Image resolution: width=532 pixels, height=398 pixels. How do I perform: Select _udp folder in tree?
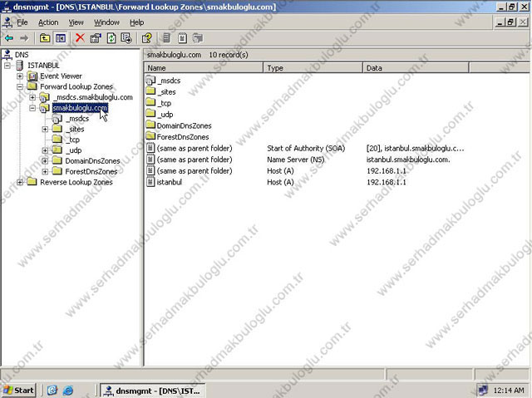tap(74, 150)
